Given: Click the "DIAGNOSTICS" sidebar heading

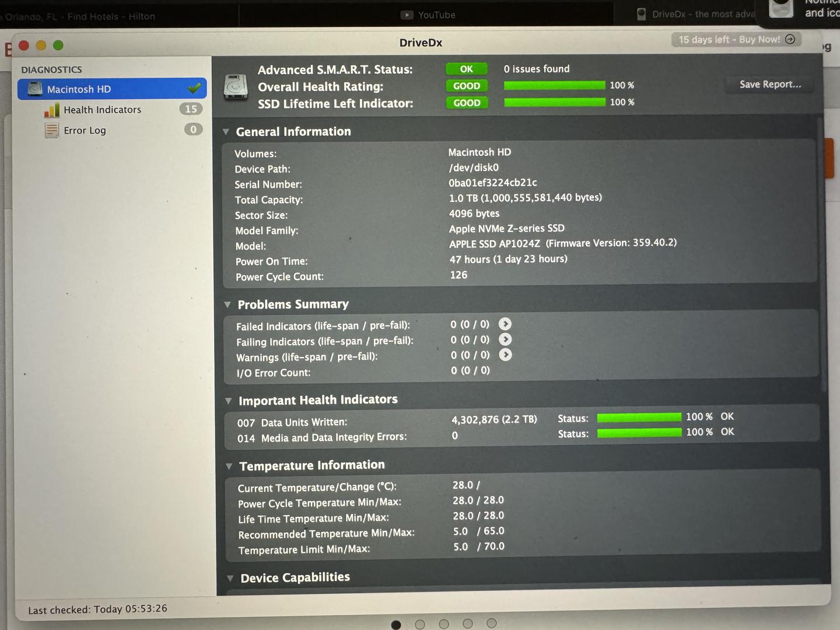Looking at the screenshot, I should tap(52, 69).
